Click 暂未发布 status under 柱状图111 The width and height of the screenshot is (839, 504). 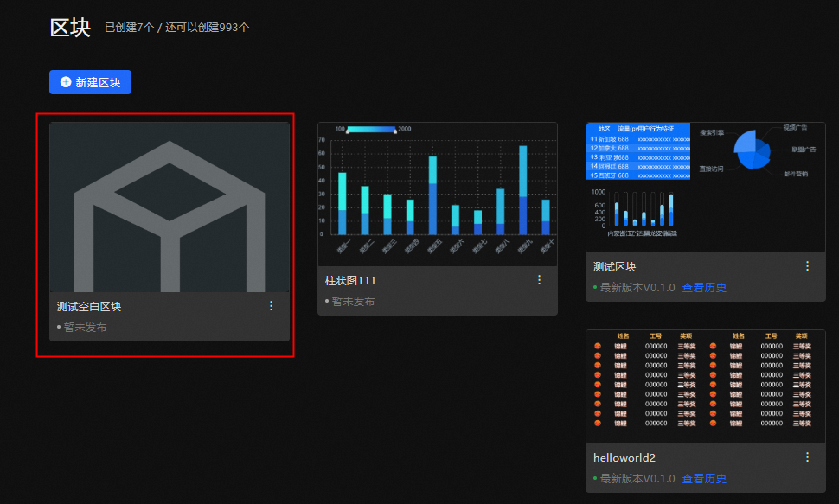pyautogui.click(x=353, y=302)
